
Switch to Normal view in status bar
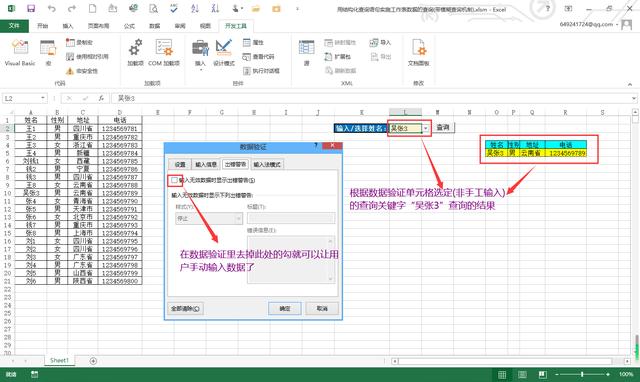click(502, 374)
